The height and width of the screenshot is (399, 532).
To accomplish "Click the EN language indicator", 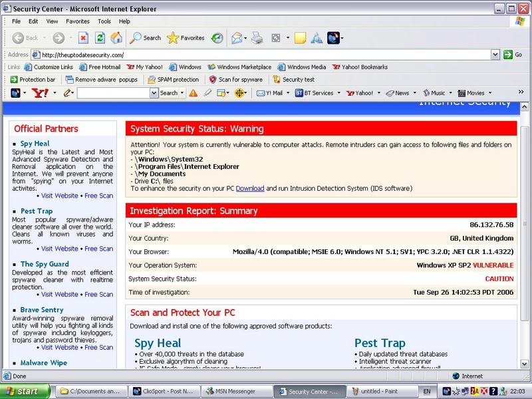I will tap(427, 391).
